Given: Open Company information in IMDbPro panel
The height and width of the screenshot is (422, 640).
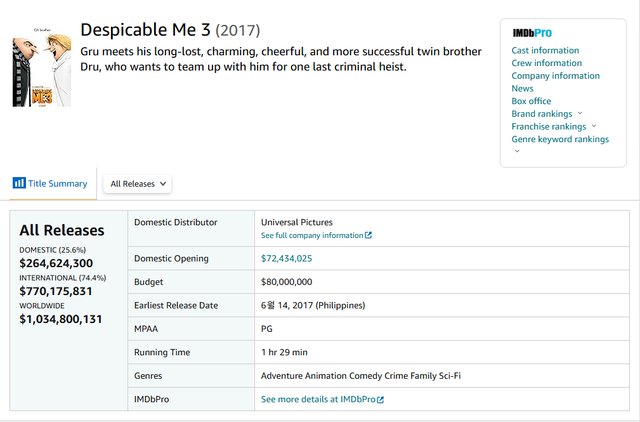Looking at the screenshot, I should 556,76.
